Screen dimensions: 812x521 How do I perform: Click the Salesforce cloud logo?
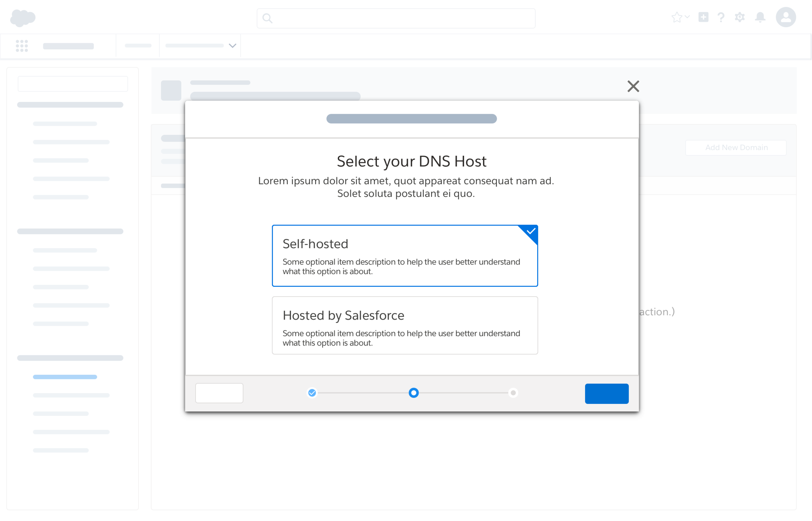[x=23, y=18]
